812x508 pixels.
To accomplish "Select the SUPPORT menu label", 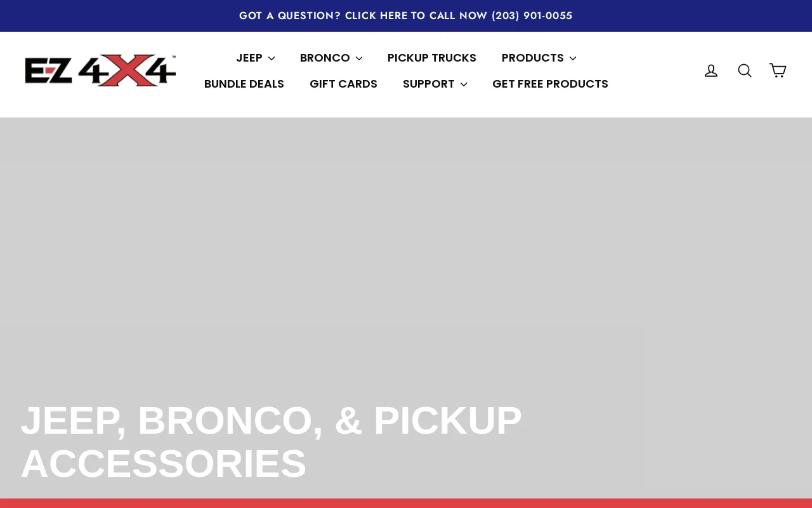I will (x=429, y=84).
